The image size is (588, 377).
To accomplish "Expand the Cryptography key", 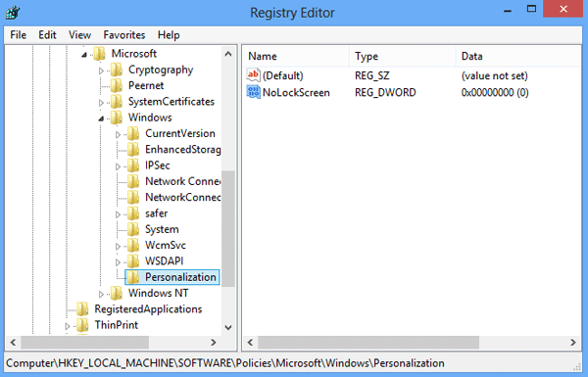I will [101, 71].
